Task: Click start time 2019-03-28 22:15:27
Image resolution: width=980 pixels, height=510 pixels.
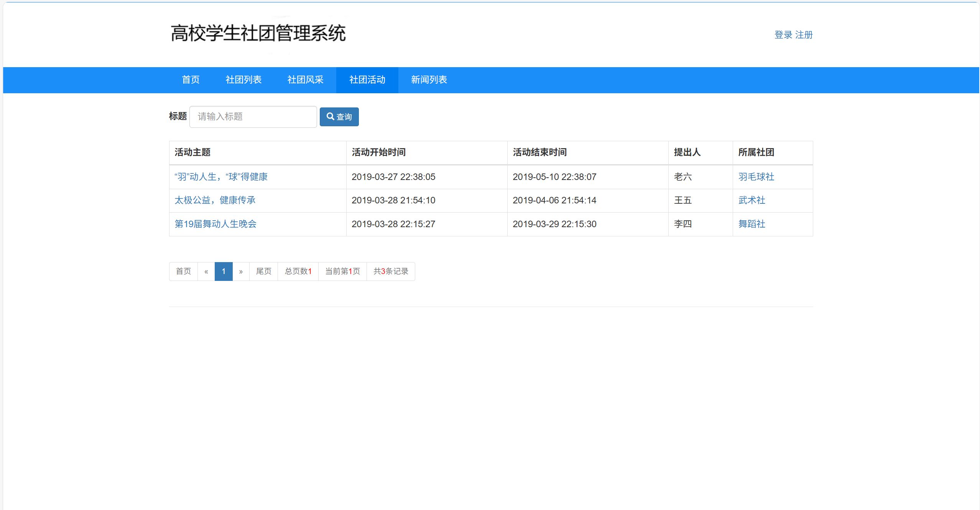Action: (393, 224)
